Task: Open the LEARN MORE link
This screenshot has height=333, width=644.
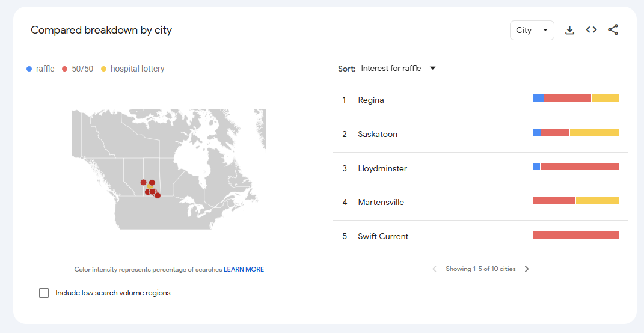Action: click(244, 269)
